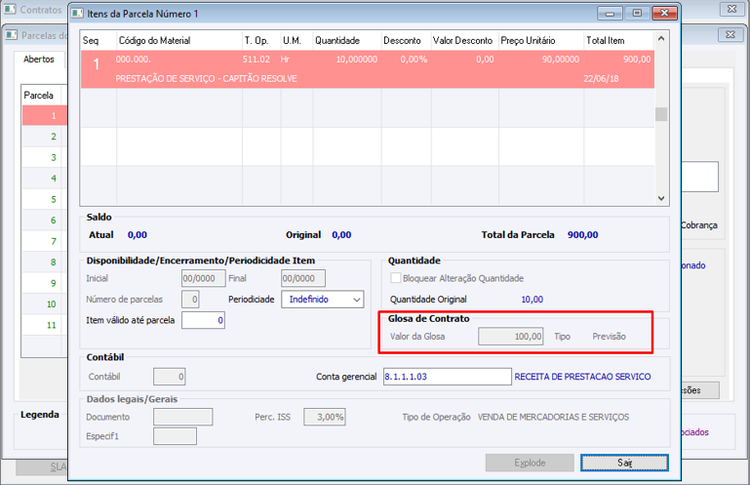This screenshot has width=750, height=485.
Task: Click the 90,00000 unit price cell
Action: click(560, 59)
